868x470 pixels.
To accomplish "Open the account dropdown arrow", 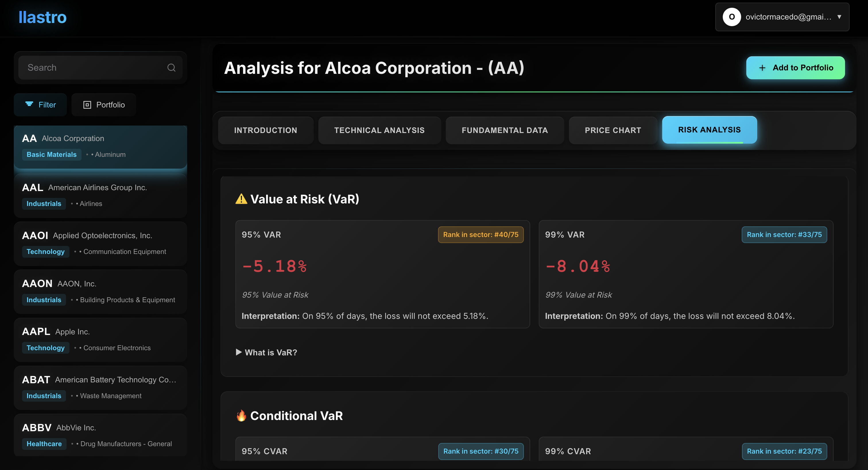I will click(839, 17).
